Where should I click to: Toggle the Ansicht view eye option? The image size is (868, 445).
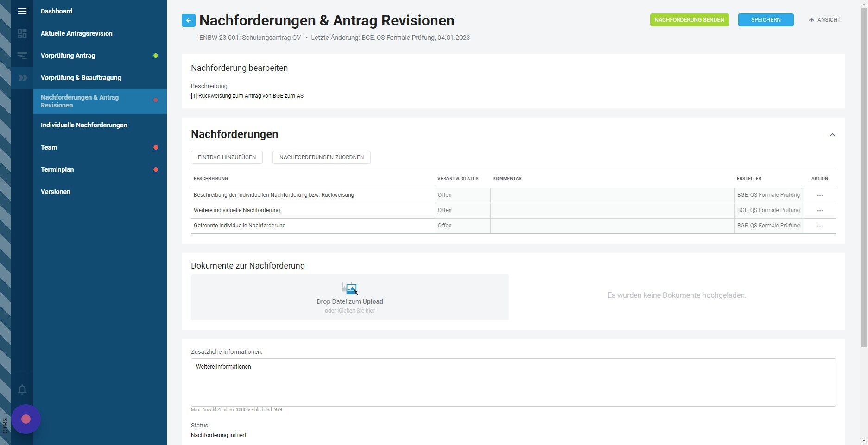824,20
